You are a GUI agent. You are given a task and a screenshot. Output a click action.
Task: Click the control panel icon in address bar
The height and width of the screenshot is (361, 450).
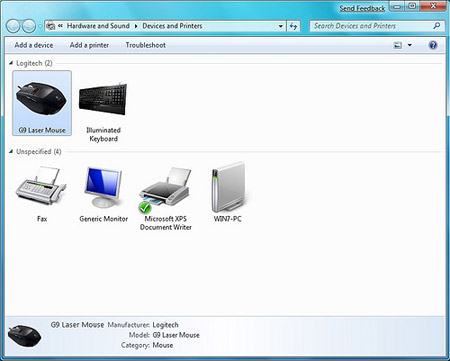click(50, 26)
